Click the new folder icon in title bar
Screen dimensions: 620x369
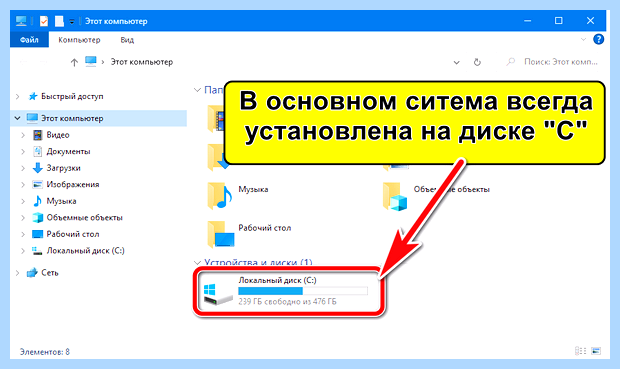(x=59, y=21)
